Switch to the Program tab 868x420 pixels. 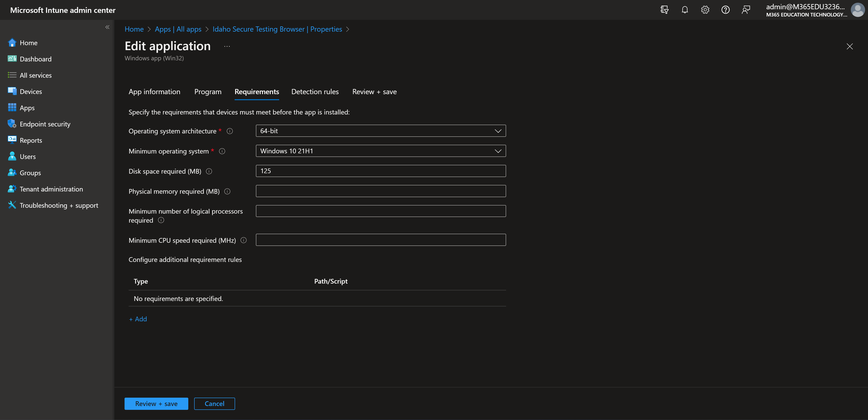(x=208, y=91)
